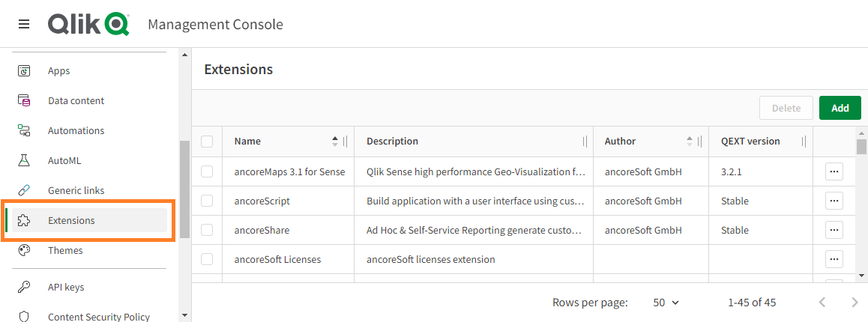Sort table by Name column arrows

pyautogui.click(x=335, y=141)
